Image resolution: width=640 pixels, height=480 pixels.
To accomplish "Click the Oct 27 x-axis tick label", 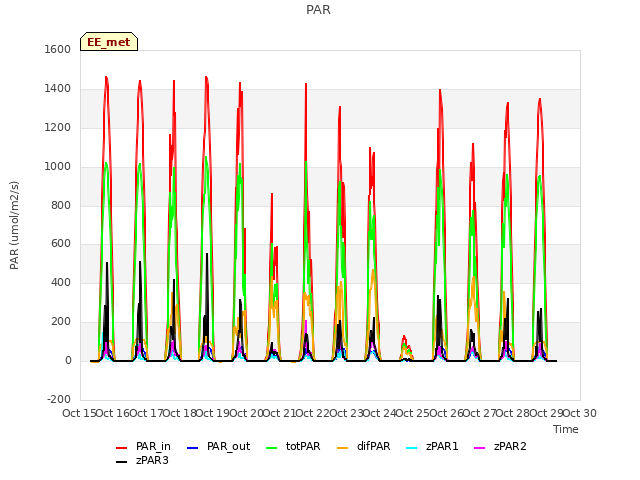I will click(480, 413).
